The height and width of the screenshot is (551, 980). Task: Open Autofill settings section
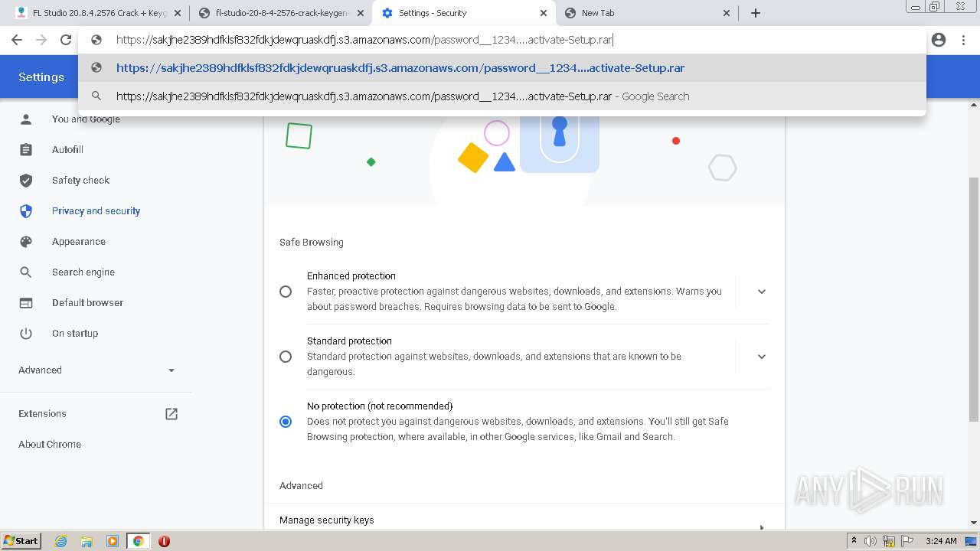[x=67, y=150]
